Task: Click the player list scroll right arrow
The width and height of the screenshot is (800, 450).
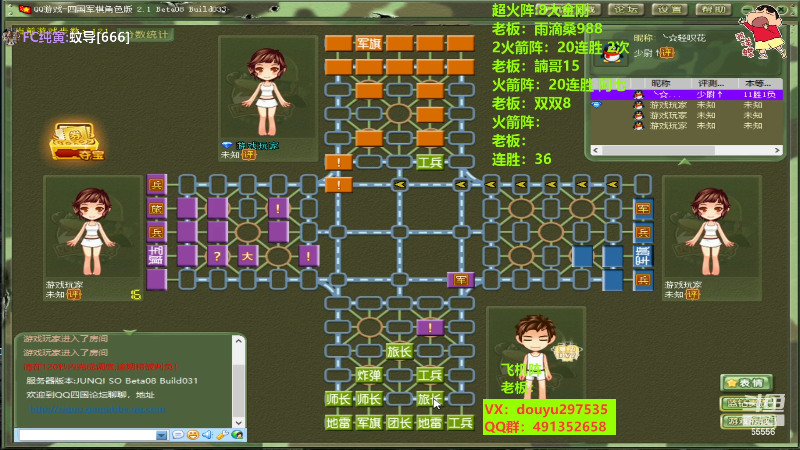Action: pos(777,150)
